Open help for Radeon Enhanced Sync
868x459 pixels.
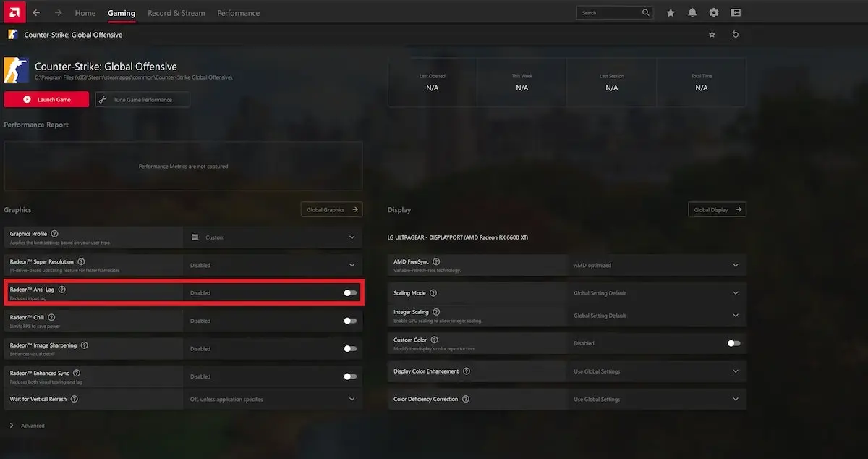[77, 373]
